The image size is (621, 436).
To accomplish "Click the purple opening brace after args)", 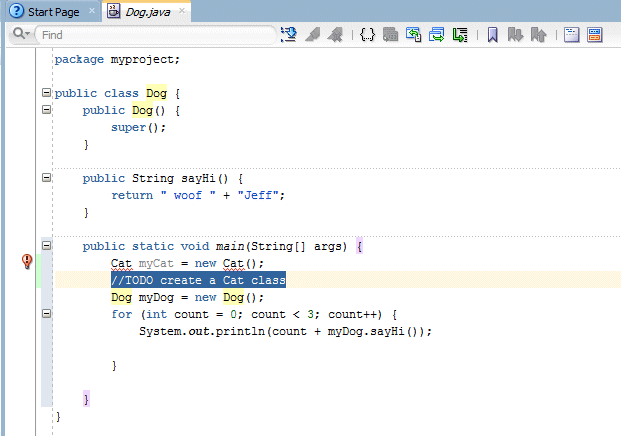I will pos(359,246).
